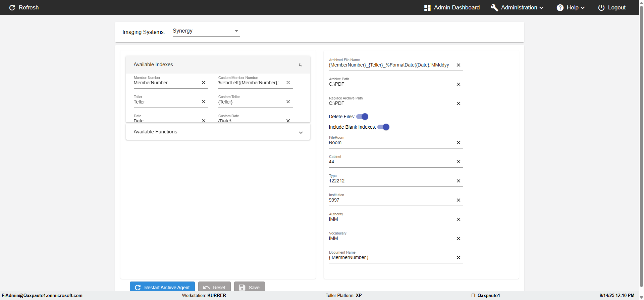Clear the Institution field value

point(459,200)
